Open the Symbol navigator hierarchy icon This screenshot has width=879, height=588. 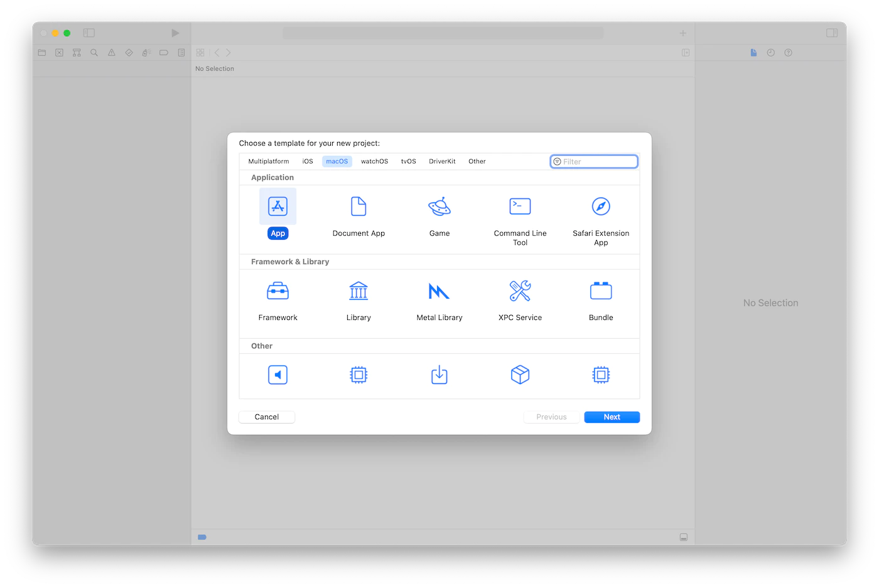tap(77, 53)
